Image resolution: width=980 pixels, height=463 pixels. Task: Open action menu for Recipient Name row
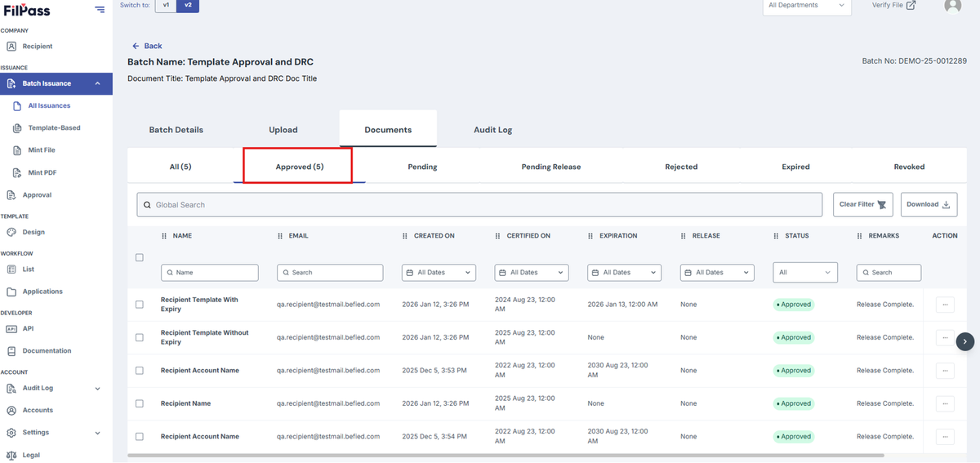(945, 403)
